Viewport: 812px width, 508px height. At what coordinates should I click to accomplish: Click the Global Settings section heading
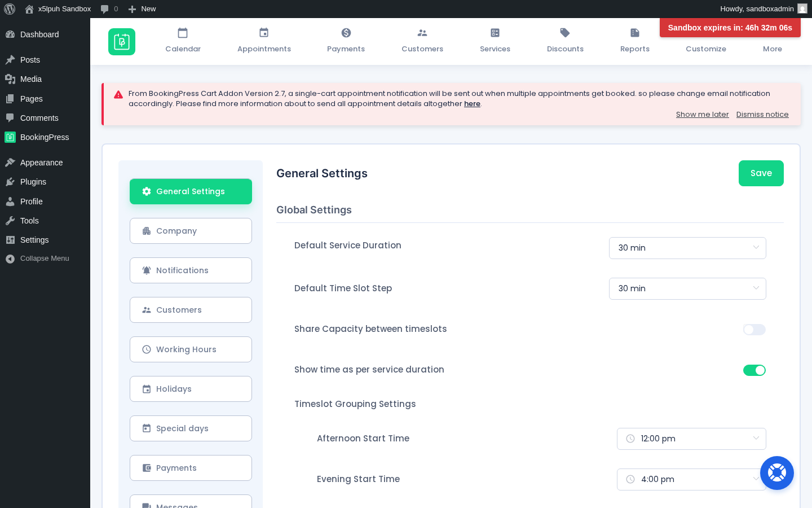pyautogui.click(x=314, y=210)
